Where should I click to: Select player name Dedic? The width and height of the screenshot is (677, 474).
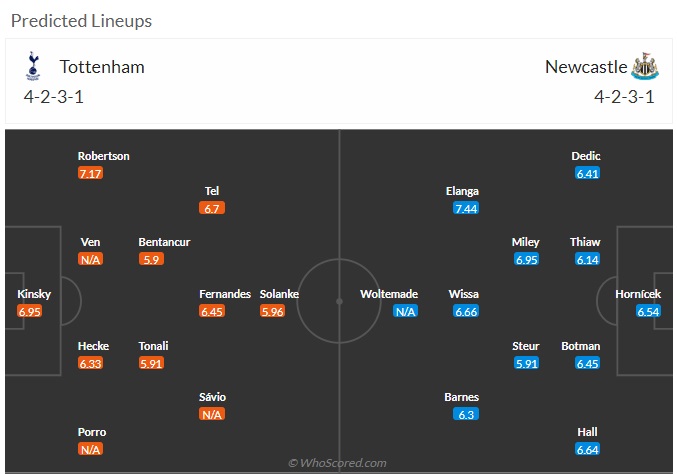585,156
